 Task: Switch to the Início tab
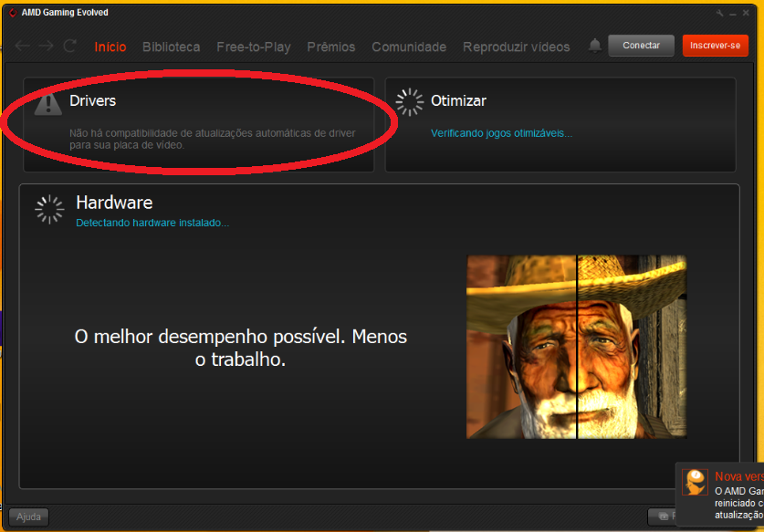(x=110, y=47)
